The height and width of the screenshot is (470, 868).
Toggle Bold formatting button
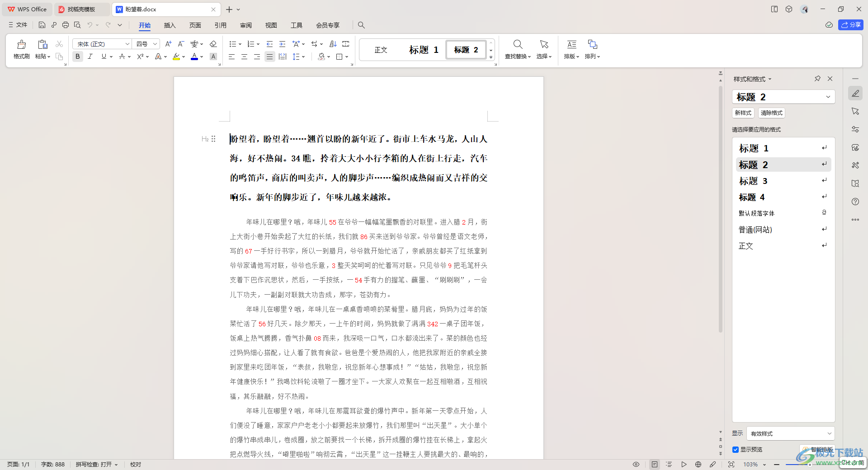[x=78, y=56]
